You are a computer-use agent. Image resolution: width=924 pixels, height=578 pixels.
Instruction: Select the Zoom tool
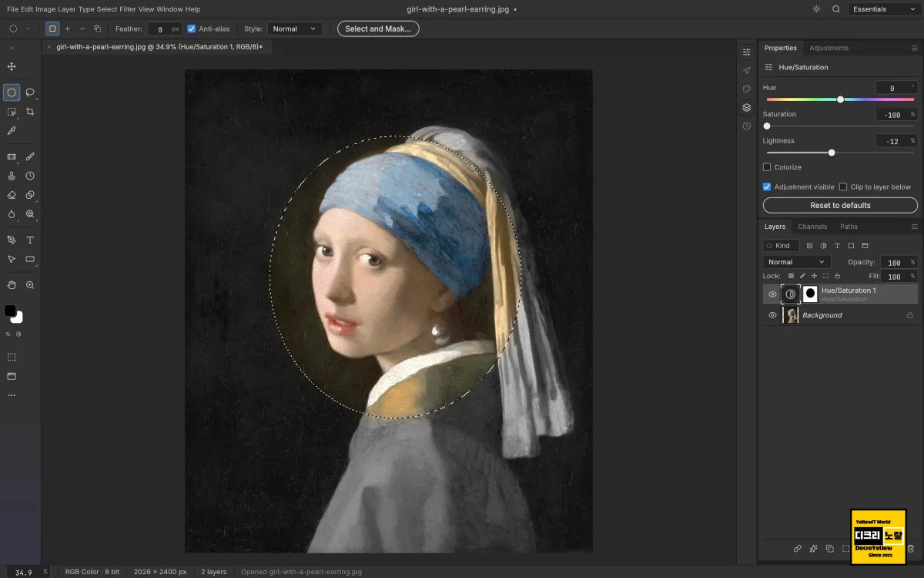30,284
